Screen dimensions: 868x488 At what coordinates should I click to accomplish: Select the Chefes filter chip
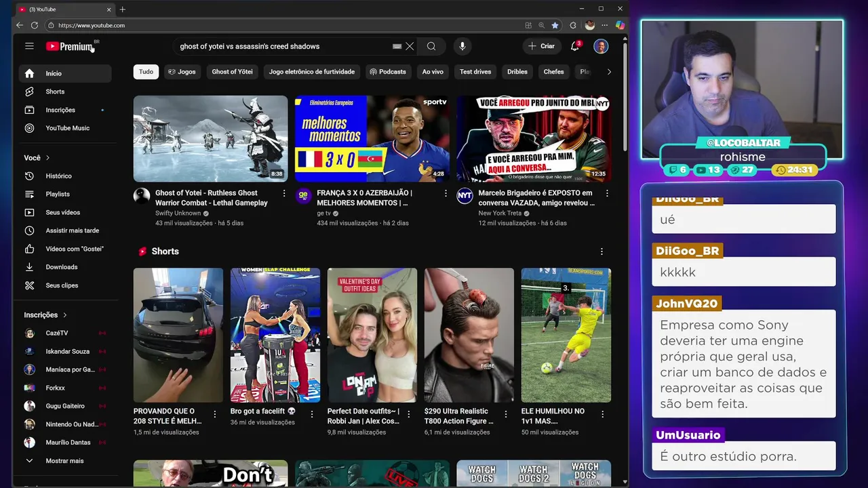(x=554, y=72)
